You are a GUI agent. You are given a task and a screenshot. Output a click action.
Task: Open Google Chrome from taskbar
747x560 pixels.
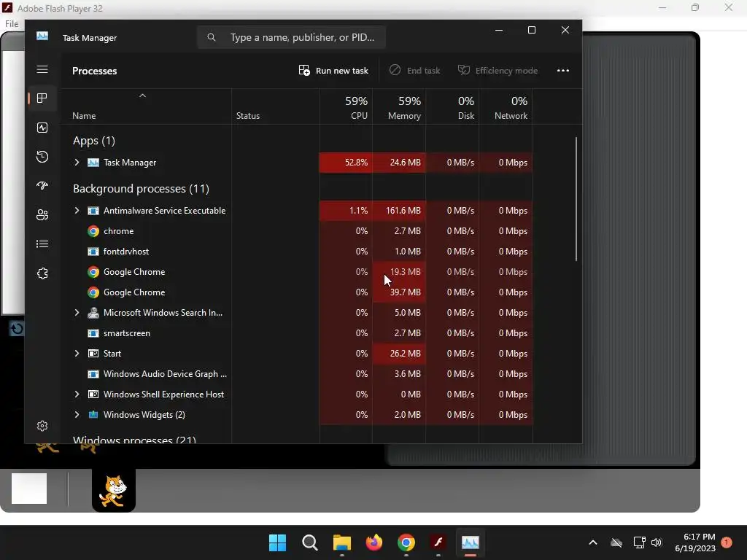pyautogui.click(x=406, y=542)
